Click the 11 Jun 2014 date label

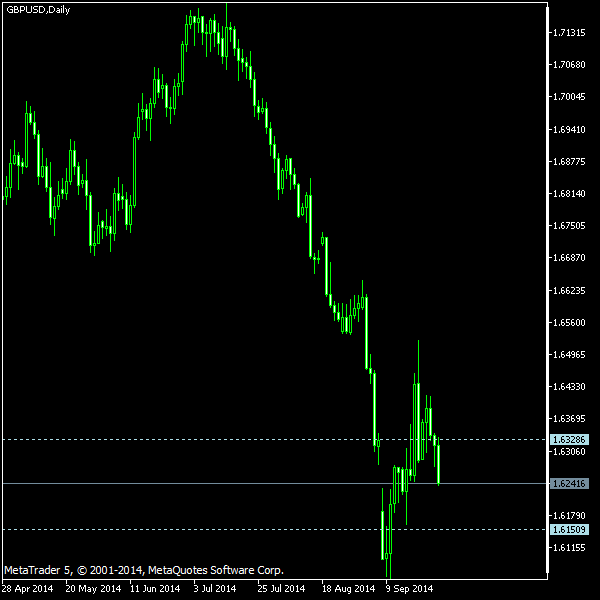click(155, 589)
